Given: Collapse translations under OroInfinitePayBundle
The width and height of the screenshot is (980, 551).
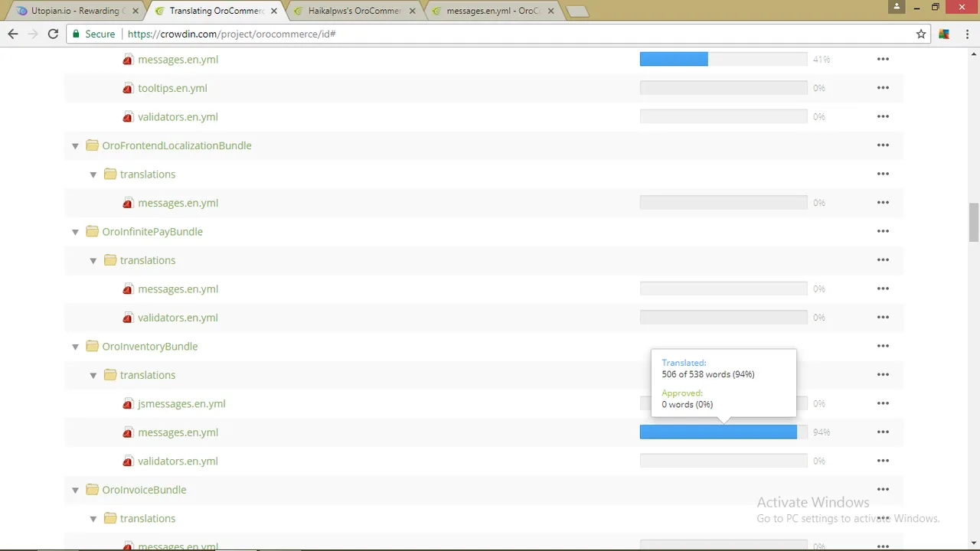Looking at the screenshot, I should pyautogui.click(x=93, y=260).
